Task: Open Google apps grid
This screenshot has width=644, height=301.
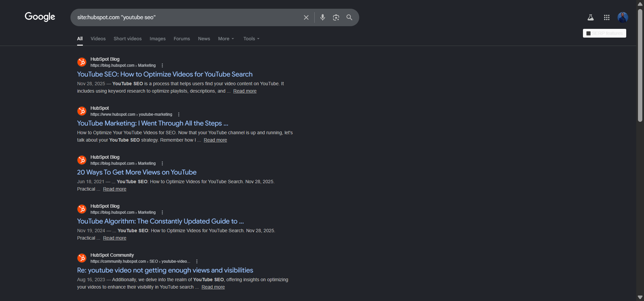Action: (607, 17)
